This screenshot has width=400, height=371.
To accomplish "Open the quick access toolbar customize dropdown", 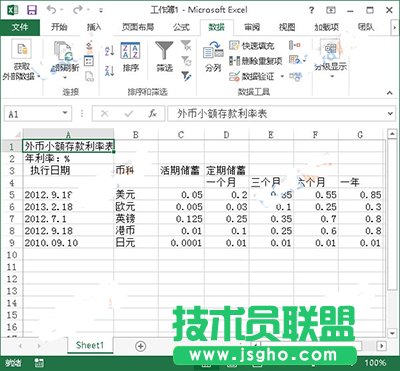I will pos(101,11).
